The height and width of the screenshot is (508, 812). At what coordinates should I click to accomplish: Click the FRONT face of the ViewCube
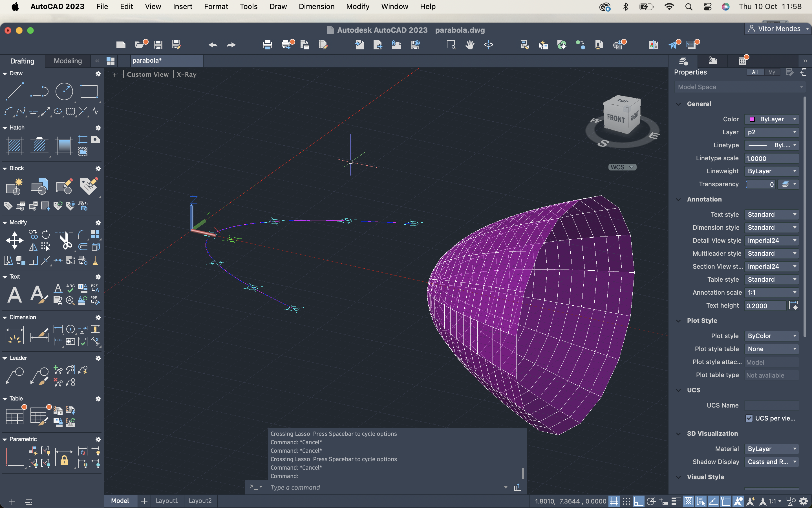[x=616, y=118]
